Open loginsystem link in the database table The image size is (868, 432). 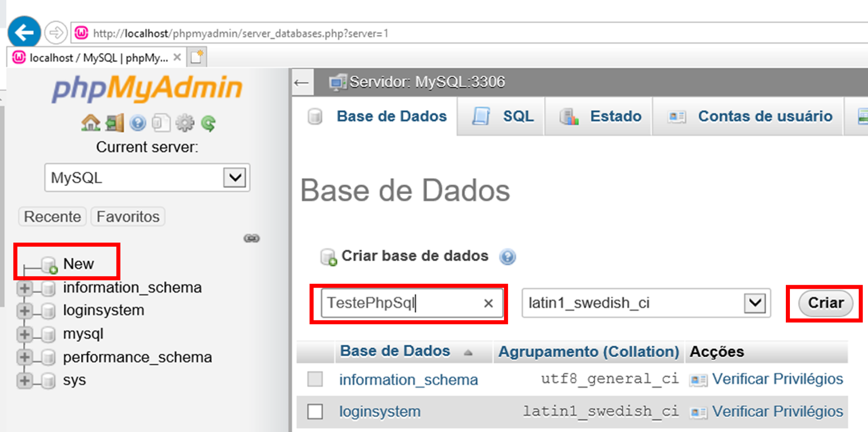[380, 412]
